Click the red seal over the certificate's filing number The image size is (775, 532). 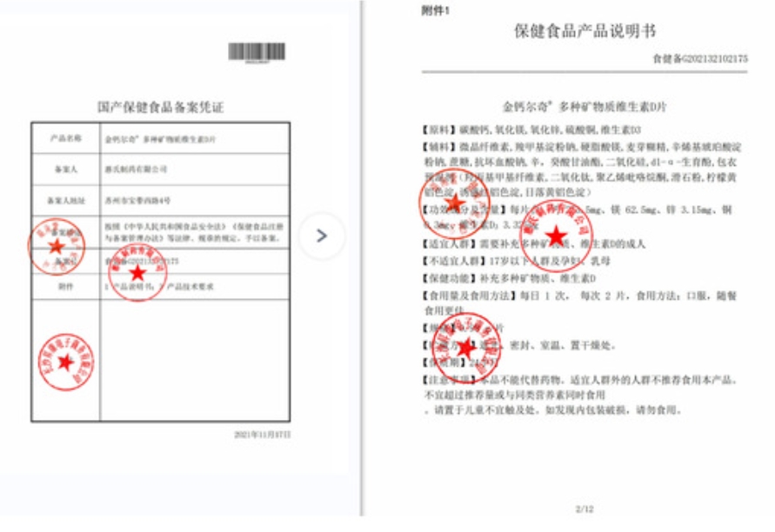click(137, 272)
